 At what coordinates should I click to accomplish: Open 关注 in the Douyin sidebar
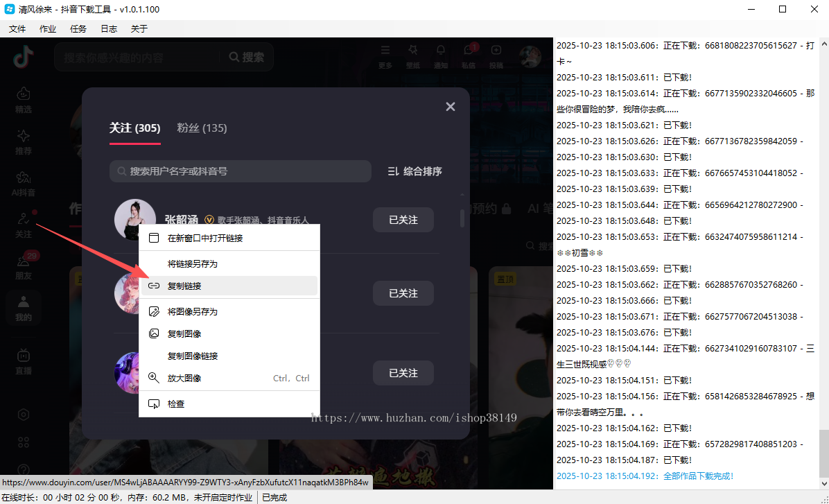coord(24,226)
